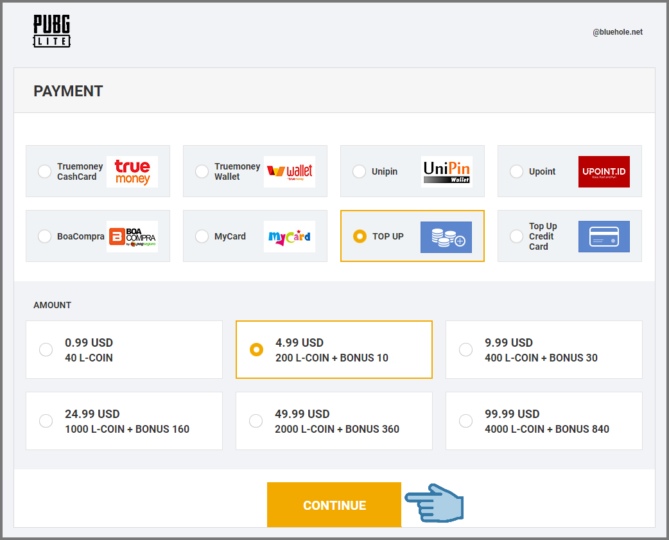Click the AMOUNT section label

[x=52, y=305]
